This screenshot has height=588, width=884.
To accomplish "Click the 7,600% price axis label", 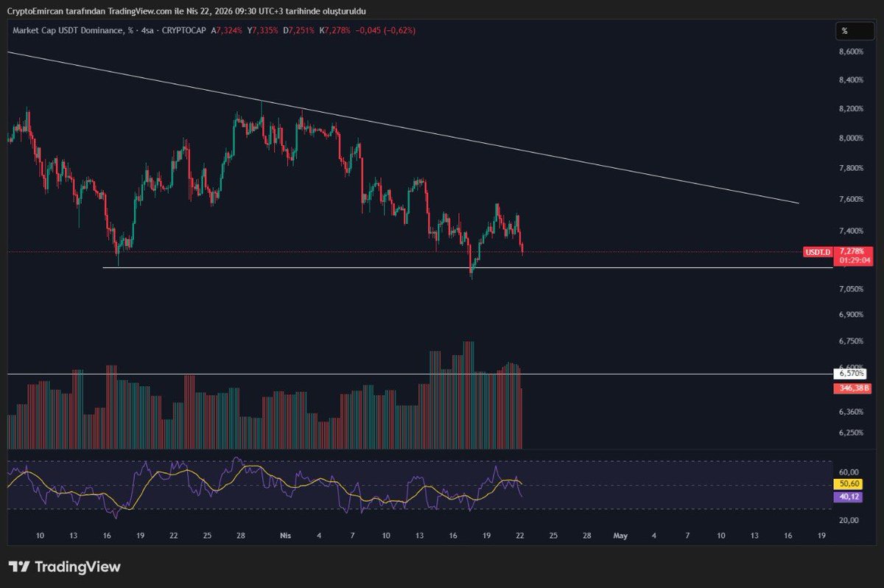I will click(x=850, y=199).
